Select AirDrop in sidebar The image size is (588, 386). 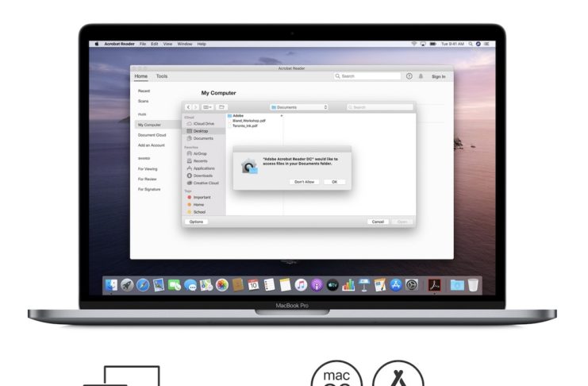200,153
